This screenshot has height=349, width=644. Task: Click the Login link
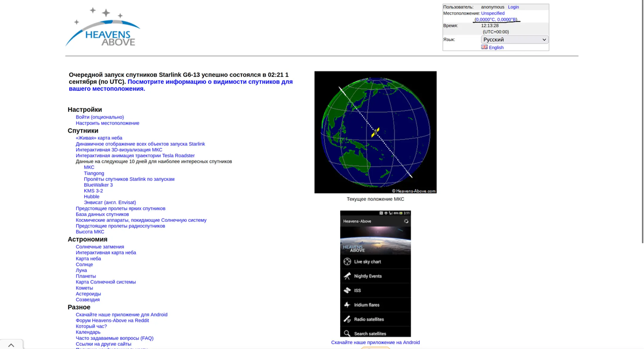click(x=514, y=7)
